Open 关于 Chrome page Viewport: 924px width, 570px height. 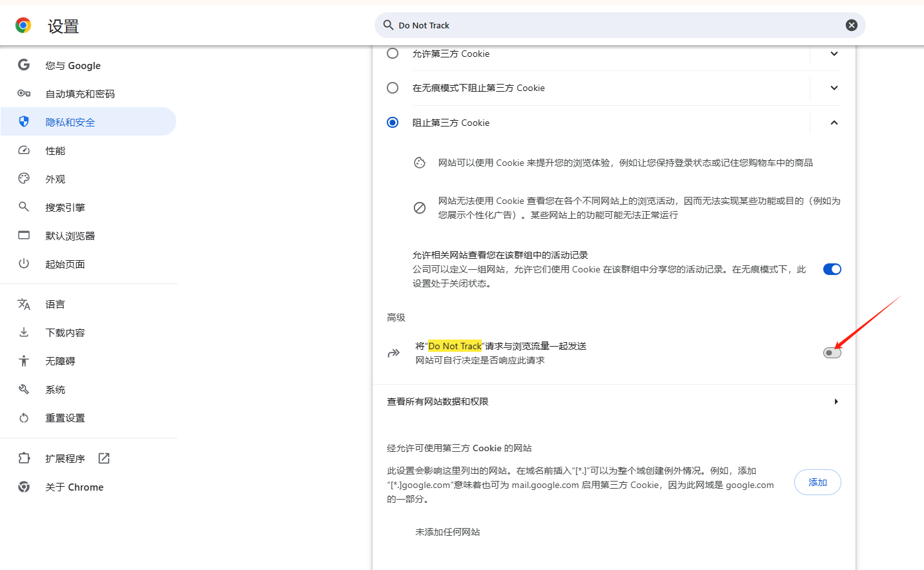(x=88, y=487)
